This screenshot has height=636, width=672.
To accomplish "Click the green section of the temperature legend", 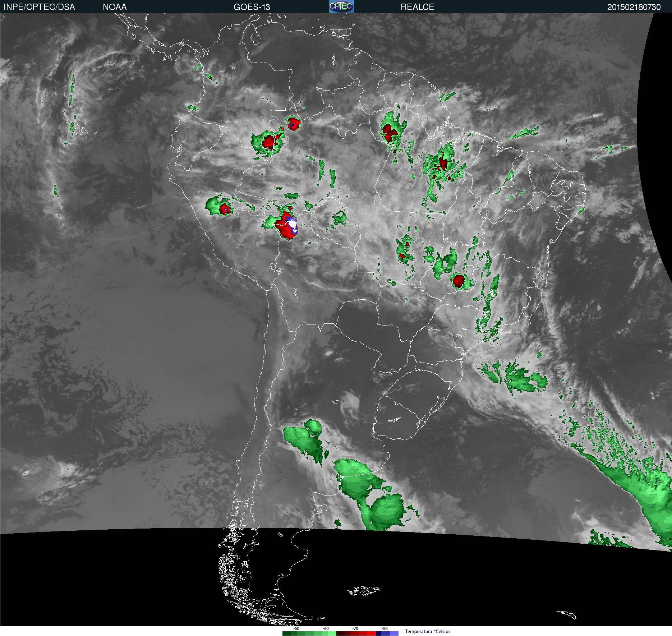I will pos(309,633).
